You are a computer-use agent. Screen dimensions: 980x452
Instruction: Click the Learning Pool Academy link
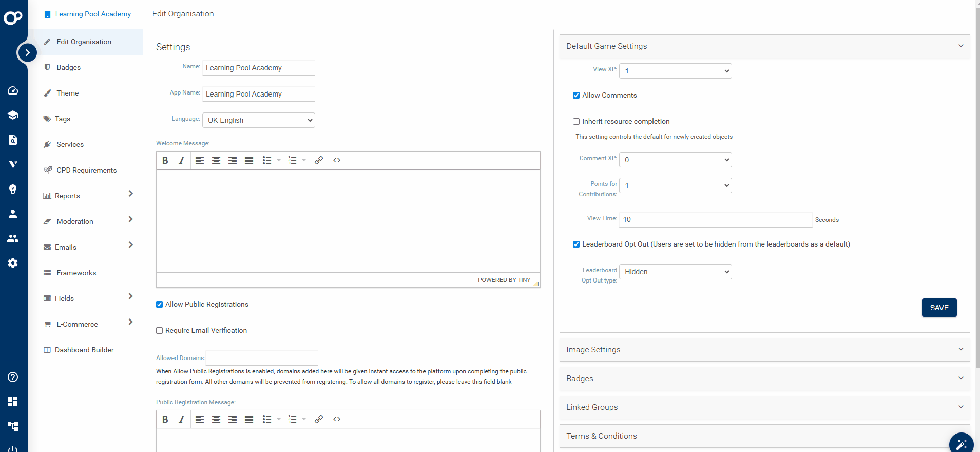click(x=93, y=14)
